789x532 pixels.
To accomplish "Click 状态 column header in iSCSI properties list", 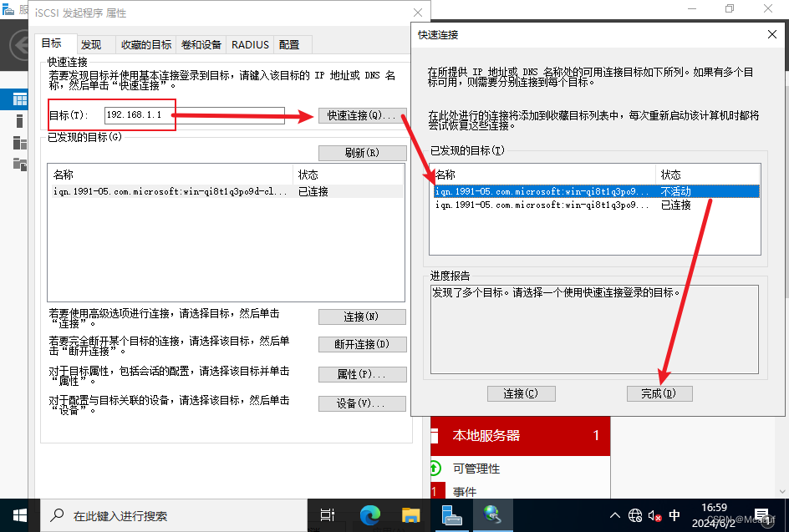I will coord(349,175).
